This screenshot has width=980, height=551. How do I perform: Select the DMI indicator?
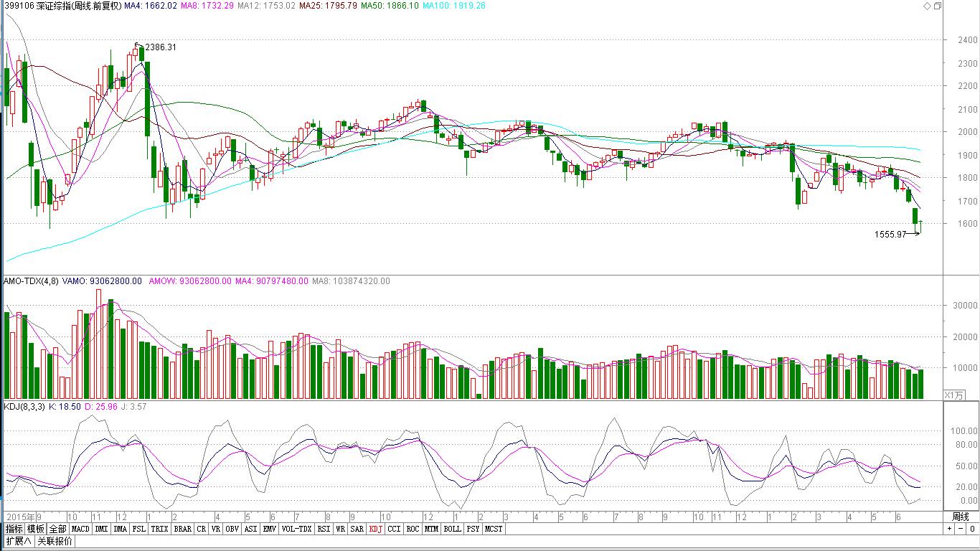tap(101, 529)
